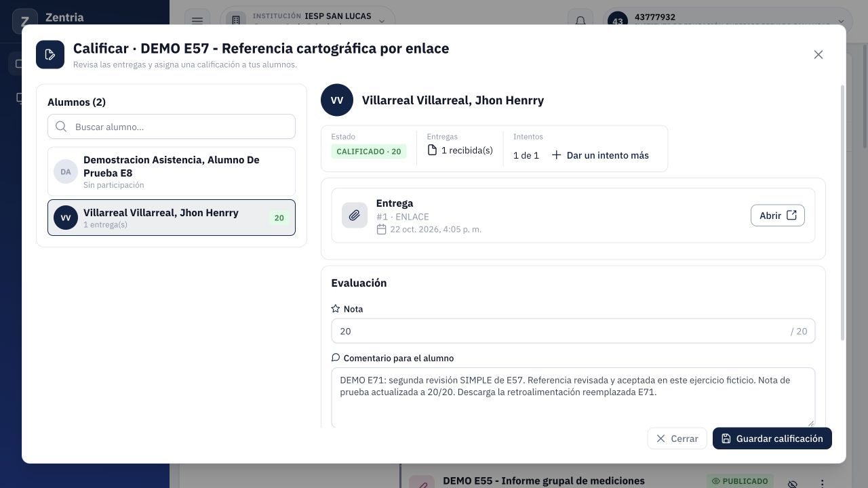Click the user avatar 43 in the background header
The height and width of the screenshot is (488, 868).
[618, 21]
